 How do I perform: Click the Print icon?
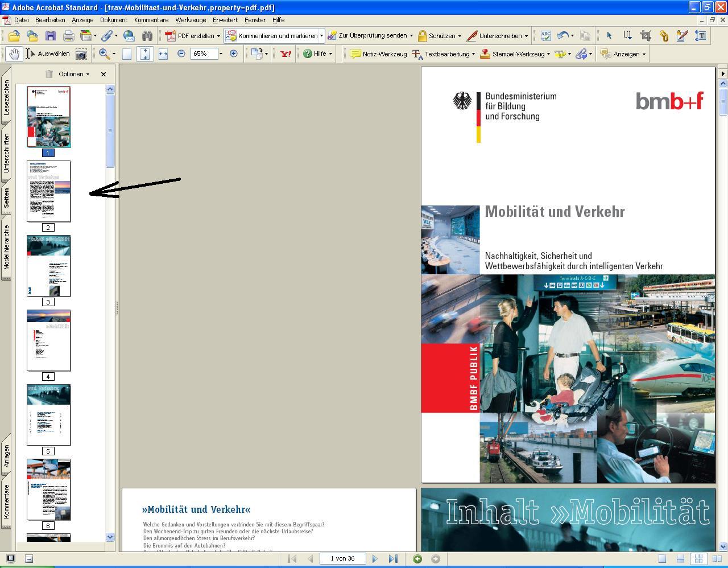pyautogui.click(x=69, y=36)
